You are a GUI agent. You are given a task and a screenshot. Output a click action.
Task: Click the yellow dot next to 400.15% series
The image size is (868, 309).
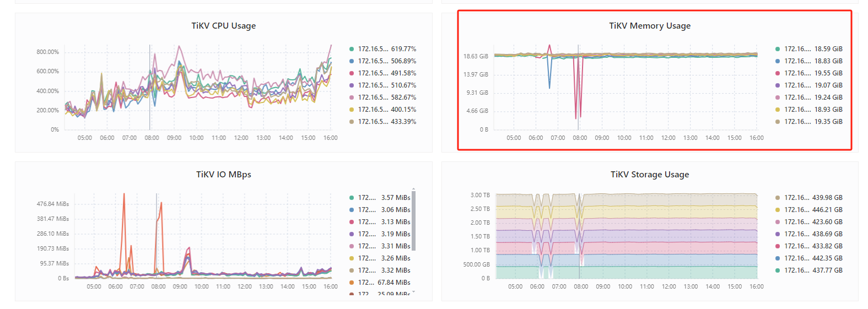[352, 110]
